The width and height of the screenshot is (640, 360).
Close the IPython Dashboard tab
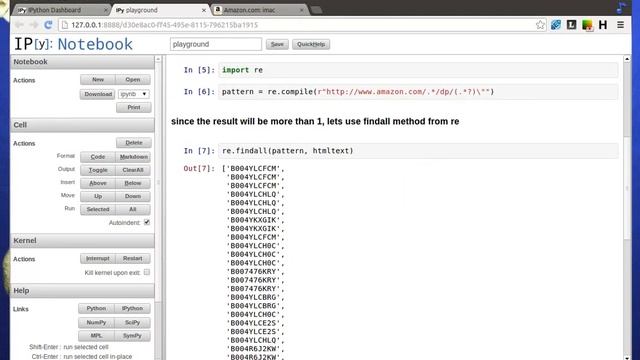(106, 10)
